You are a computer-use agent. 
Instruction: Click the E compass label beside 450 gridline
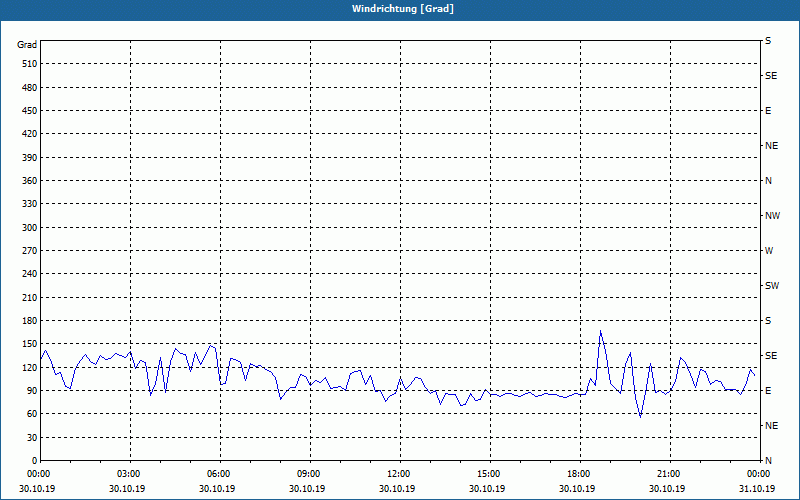[x=768, y=111]
